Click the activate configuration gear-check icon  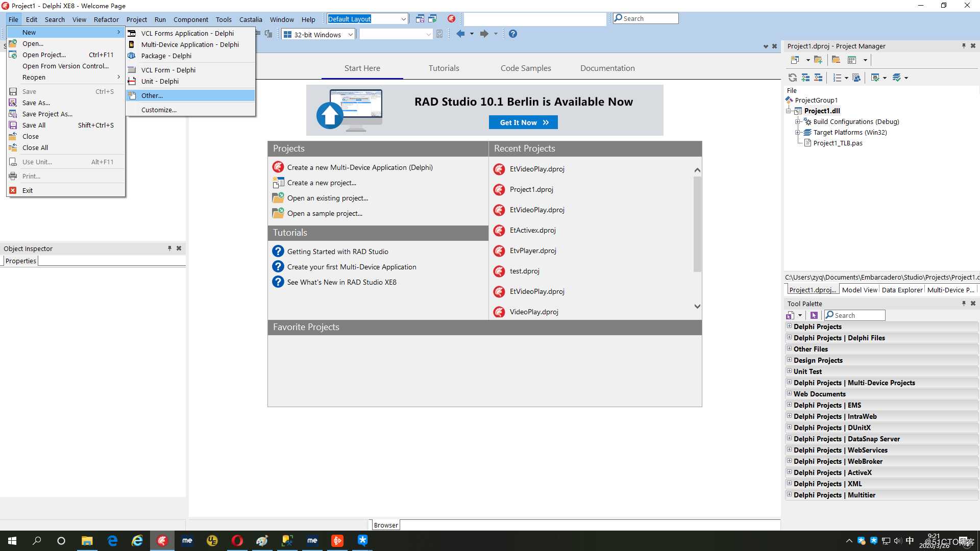point(875,78)
